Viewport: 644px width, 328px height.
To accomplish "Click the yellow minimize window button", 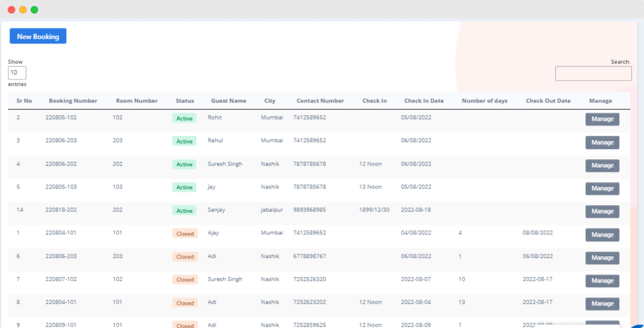I will [23, 9].
